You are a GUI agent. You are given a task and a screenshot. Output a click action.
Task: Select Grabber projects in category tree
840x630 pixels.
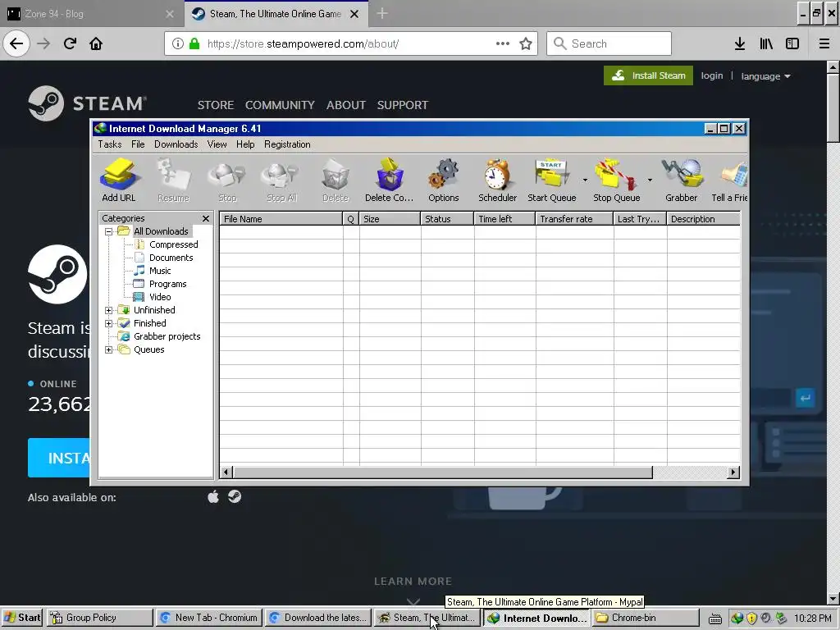click(167, 336)
